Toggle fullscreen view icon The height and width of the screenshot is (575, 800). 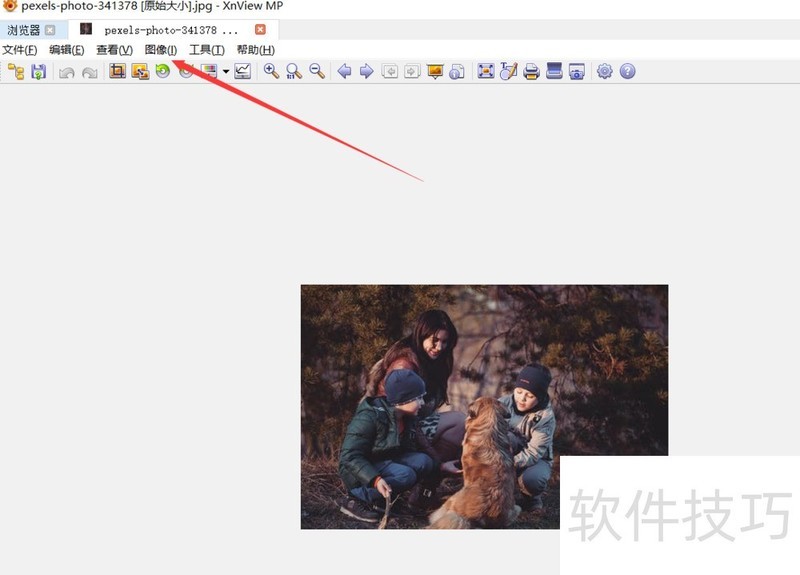486,71
